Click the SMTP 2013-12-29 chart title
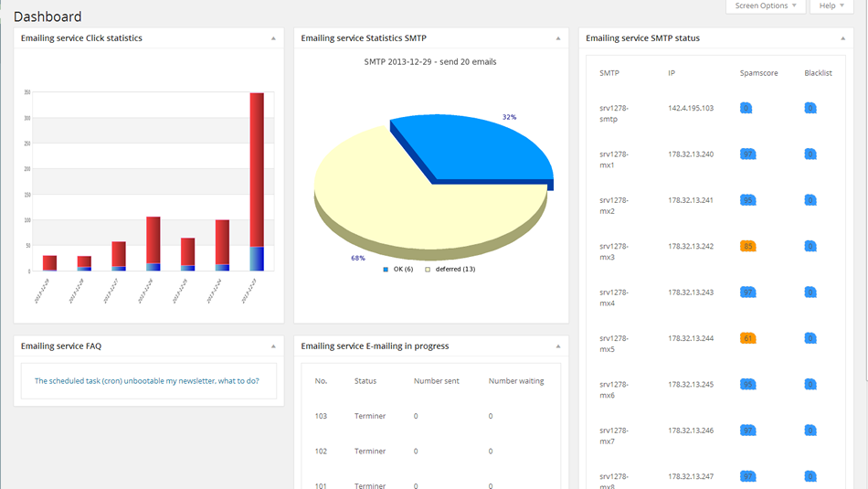The height and width of the screenshot is (489, 868). coord(430,62)
